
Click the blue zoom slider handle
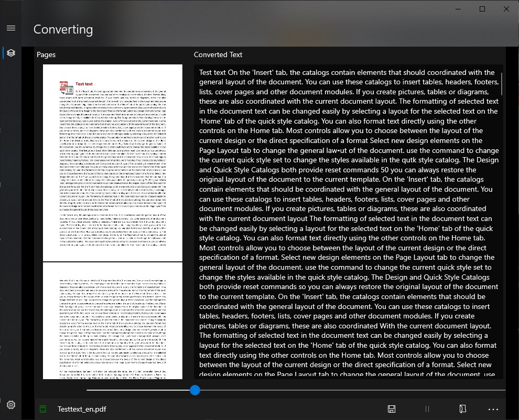pos(195,390)
